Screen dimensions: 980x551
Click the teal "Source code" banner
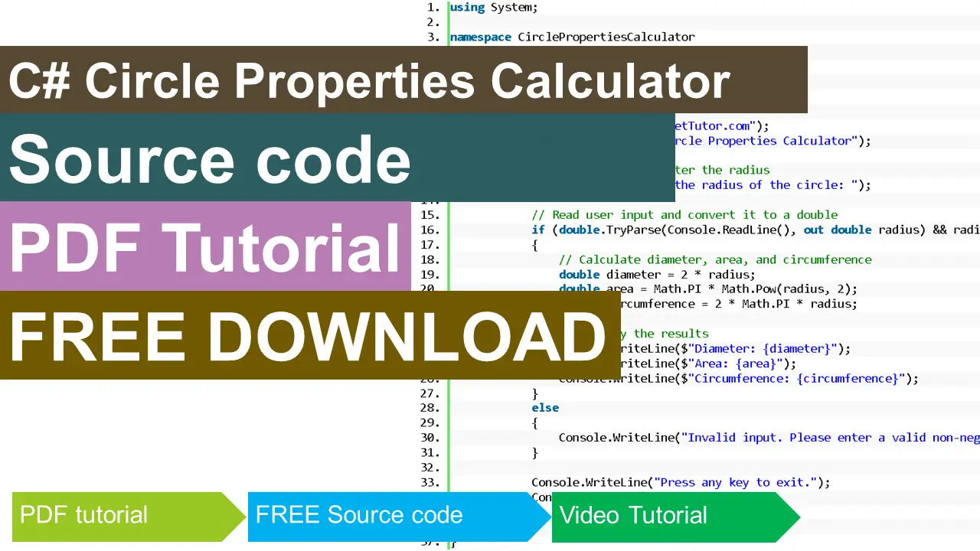pos(337,158)
